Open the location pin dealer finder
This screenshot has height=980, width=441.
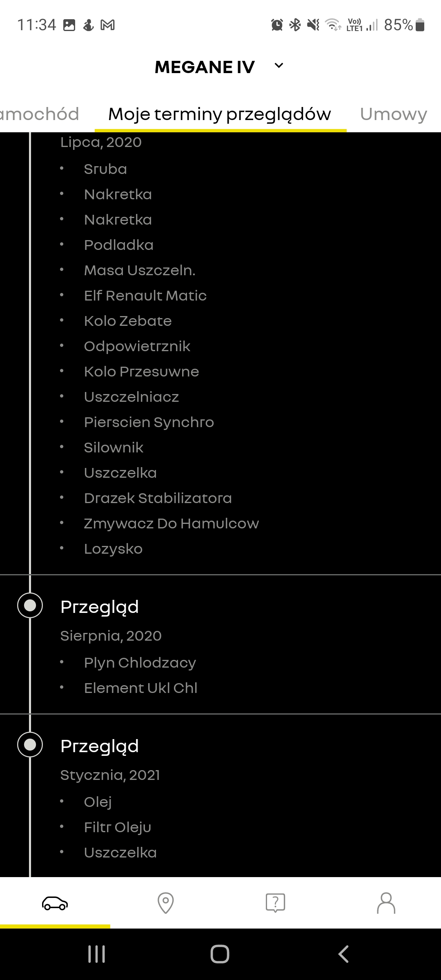tap(165, 903)
